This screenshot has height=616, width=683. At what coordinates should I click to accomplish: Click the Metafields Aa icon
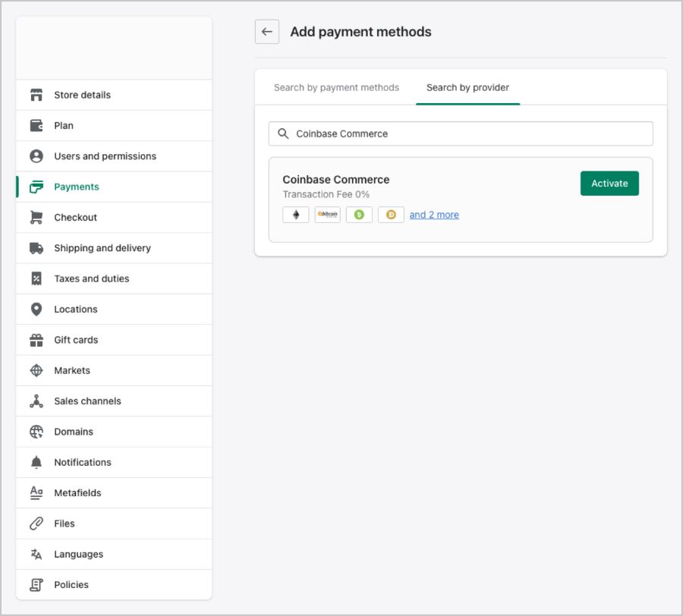pos(36,493)
